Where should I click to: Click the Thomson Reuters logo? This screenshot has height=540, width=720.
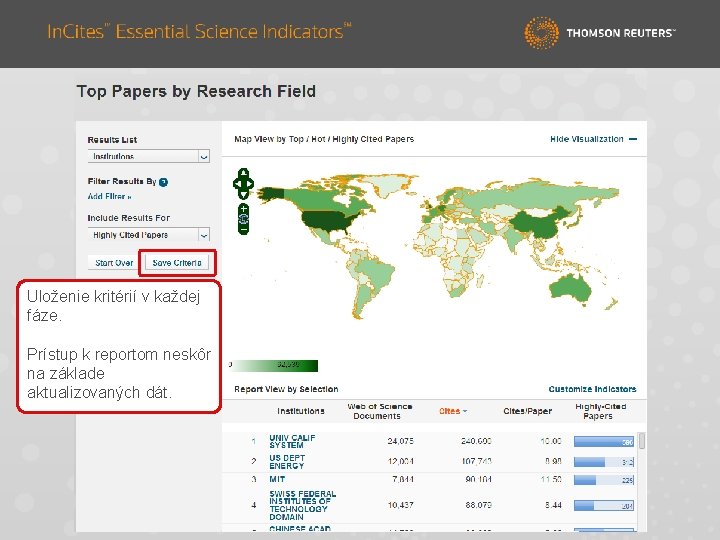pyautogui.click(x=600, y=33)
